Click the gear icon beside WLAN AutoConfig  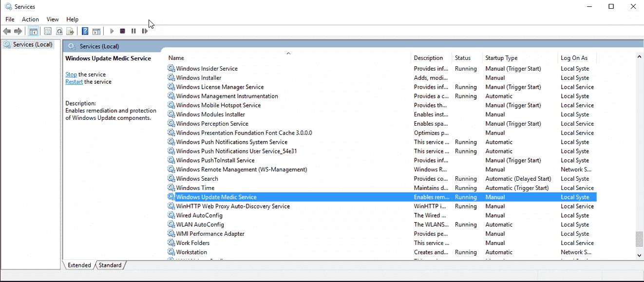tap(171, 225)
